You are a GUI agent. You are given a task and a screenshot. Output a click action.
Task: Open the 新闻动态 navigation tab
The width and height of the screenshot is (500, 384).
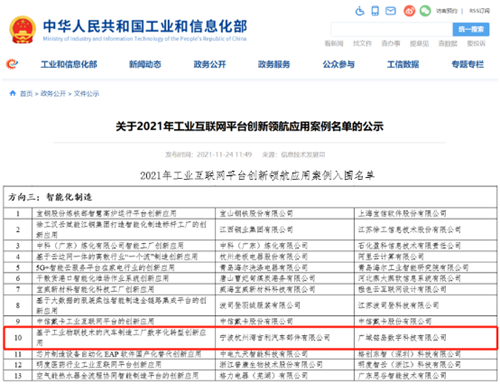pos(145,64)
